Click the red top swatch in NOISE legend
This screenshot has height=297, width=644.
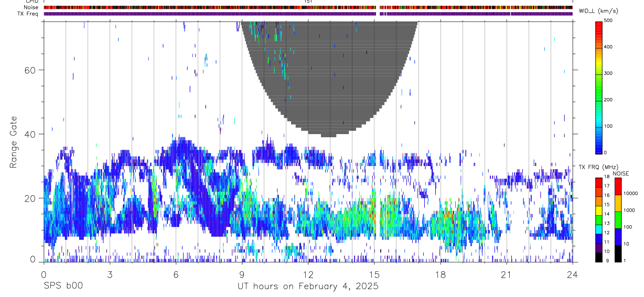point(618,186)
